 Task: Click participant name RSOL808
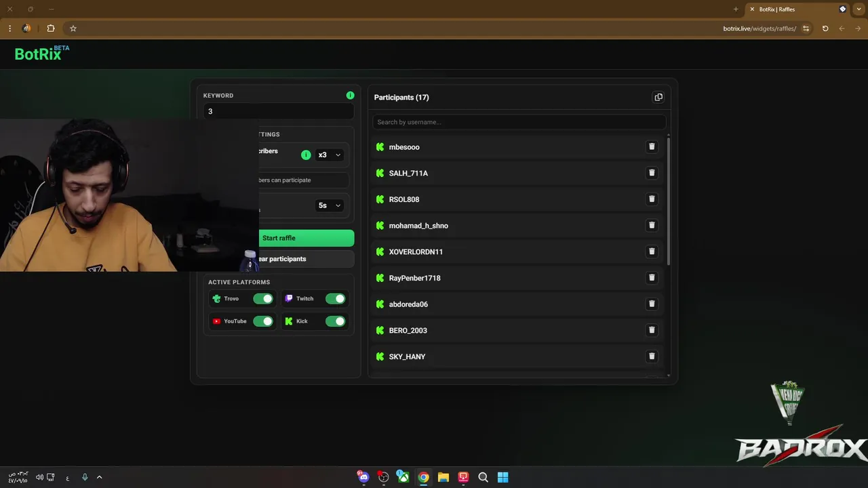[404, 199]
